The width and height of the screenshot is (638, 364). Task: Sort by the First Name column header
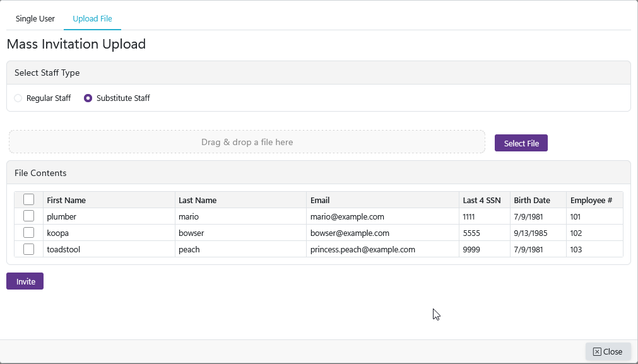(x=66, y=201)
